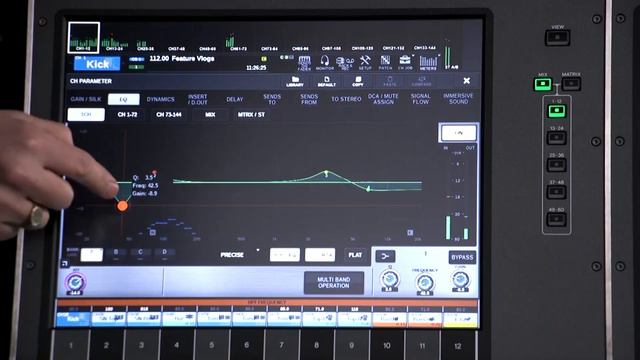Select the MTRX / ST view tab
This screenshot has width=640, height=360.
click(x=251, y=115)
